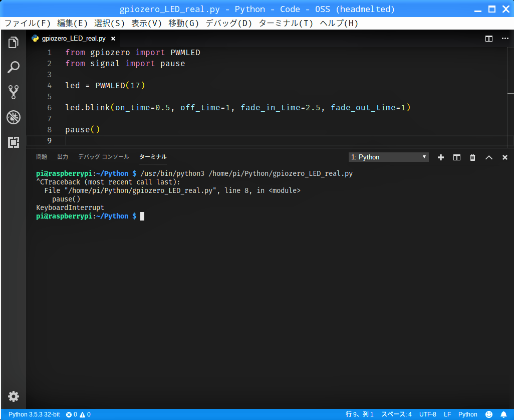Open editor More Actions menu
Viewport: 514px width, 420px height.
pos(504,39)
